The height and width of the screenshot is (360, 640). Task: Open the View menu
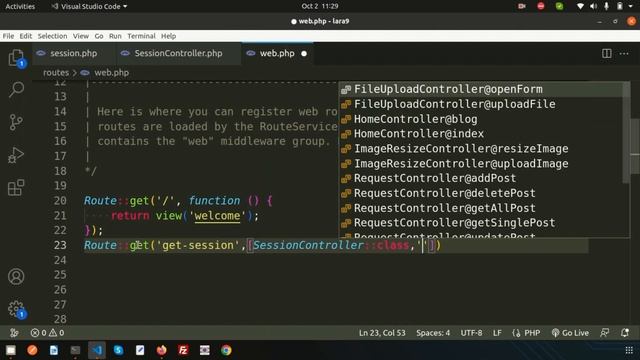[81, 36]
